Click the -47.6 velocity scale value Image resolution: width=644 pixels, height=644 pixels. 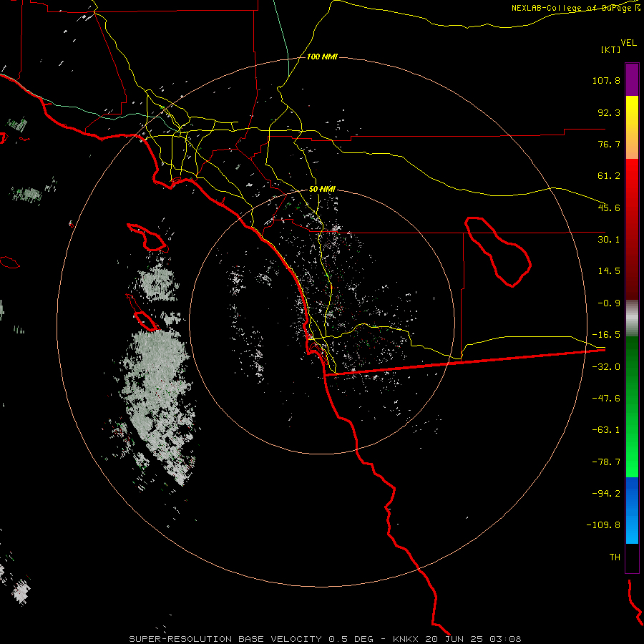[606, 399]
